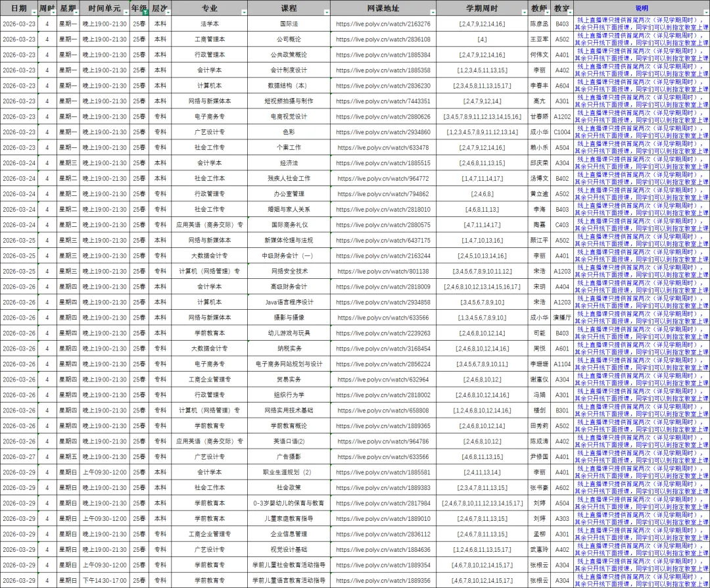Select URL cell ending in watch/633478
This screenshot has width=710, height=588.
[x=383, y=147]
